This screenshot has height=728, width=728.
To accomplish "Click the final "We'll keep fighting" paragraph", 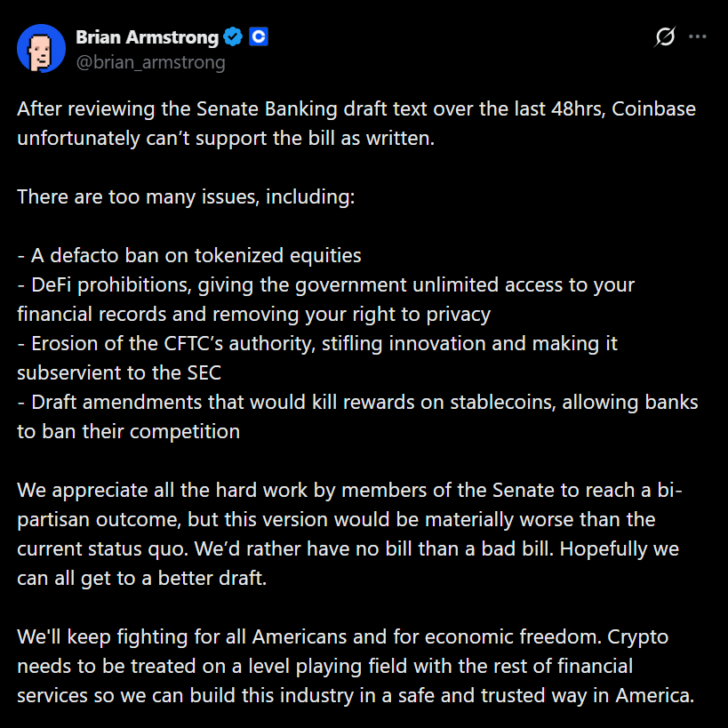I will 354,666.
